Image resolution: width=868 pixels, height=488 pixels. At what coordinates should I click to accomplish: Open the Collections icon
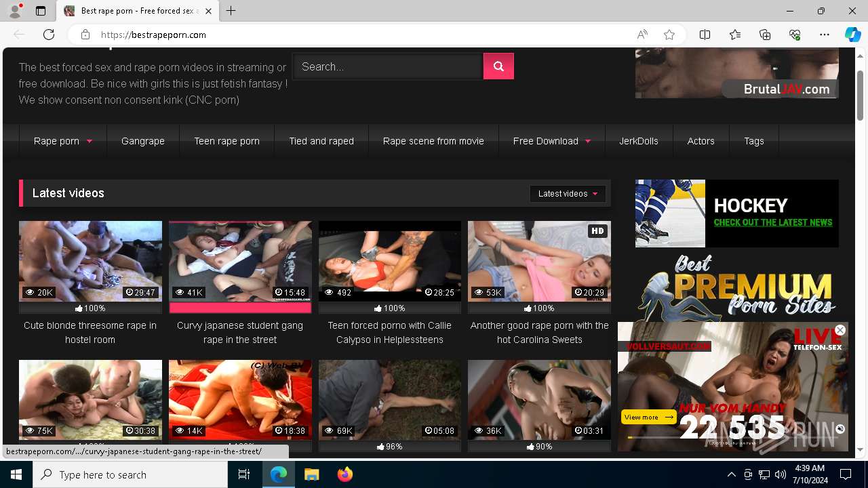(x=765, y=35)
